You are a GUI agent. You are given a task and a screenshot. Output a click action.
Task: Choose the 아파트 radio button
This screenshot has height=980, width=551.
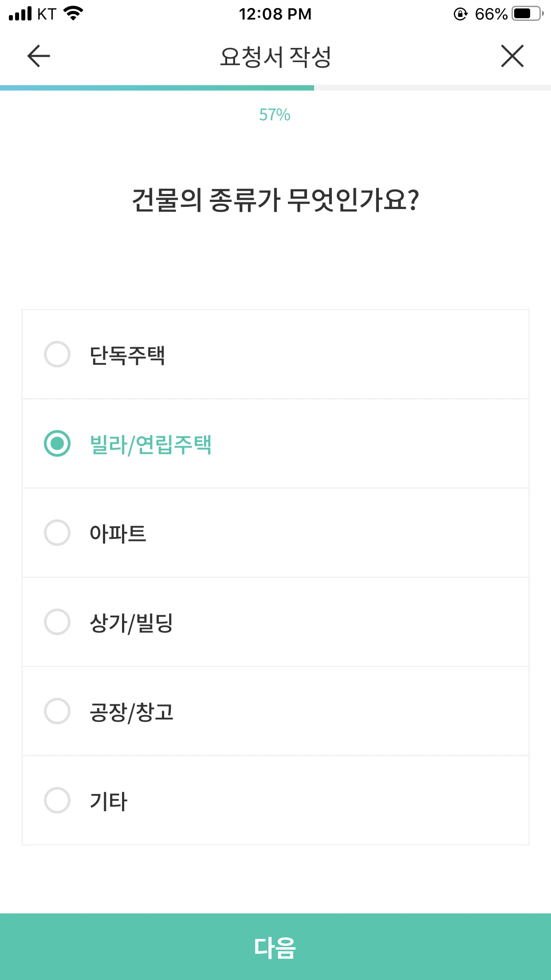pyautogui.click(x=57, y=533)
